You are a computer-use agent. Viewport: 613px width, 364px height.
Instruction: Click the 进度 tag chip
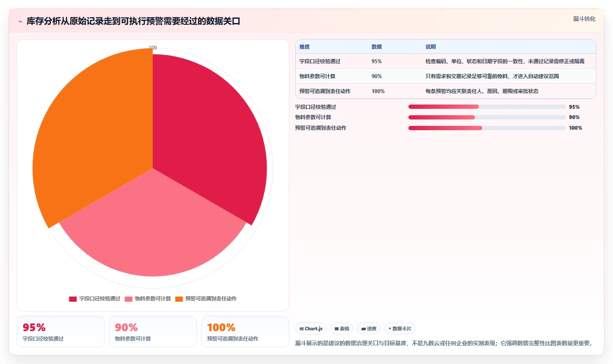(x=369, y=329)
